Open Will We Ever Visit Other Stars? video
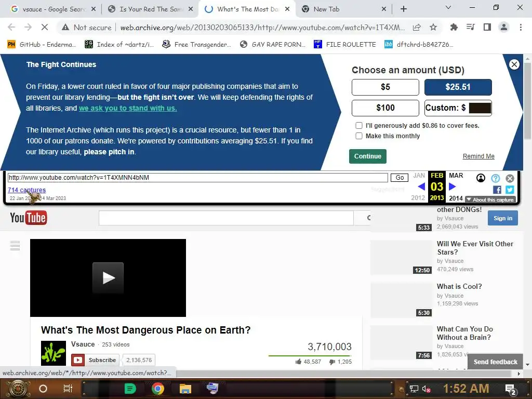The image size is (532, 399). click(475, 248)
